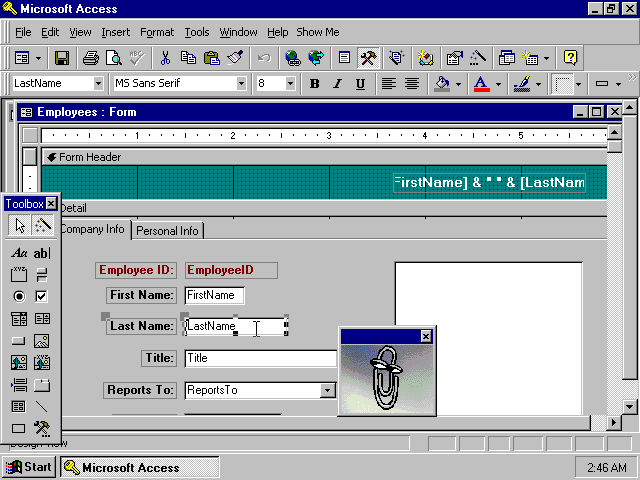Open the ReportsTo combo box arrow
Viewport: 640px width, 480px height.
(x=327, y=390)
